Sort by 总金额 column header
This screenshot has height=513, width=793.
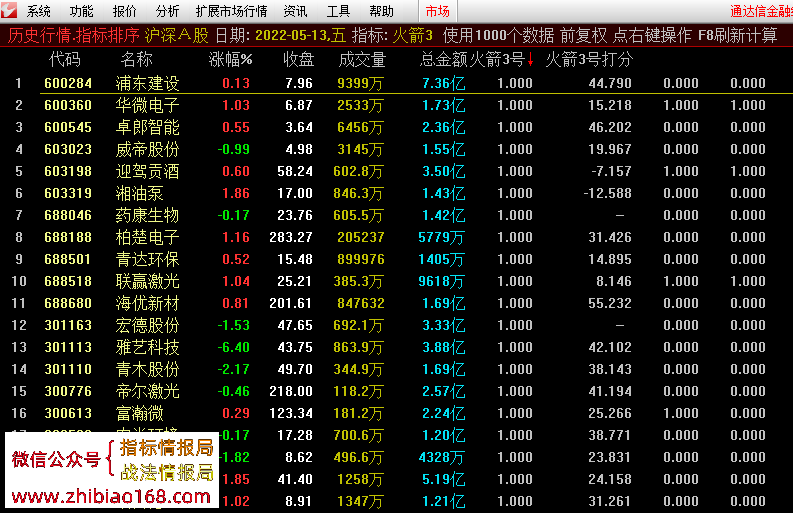click(x=444, y=59)
